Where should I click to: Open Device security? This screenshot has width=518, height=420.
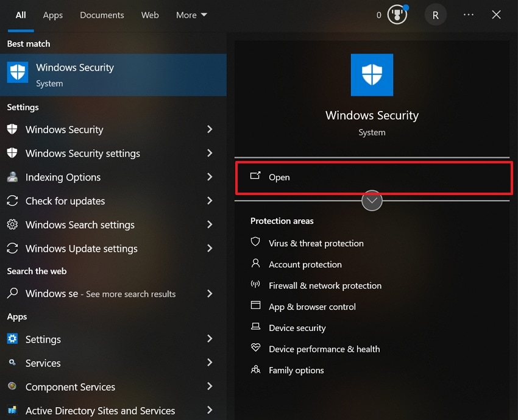[x=297, y=327]
